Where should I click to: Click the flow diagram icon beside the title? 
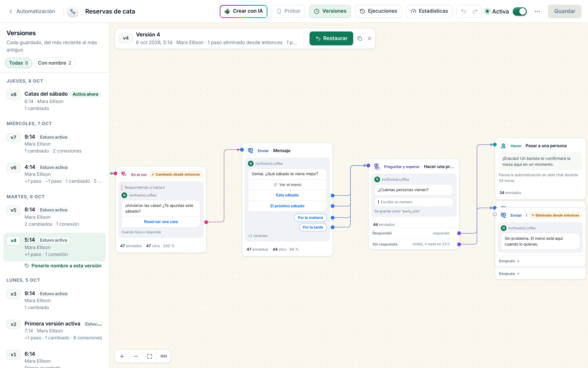72,11
